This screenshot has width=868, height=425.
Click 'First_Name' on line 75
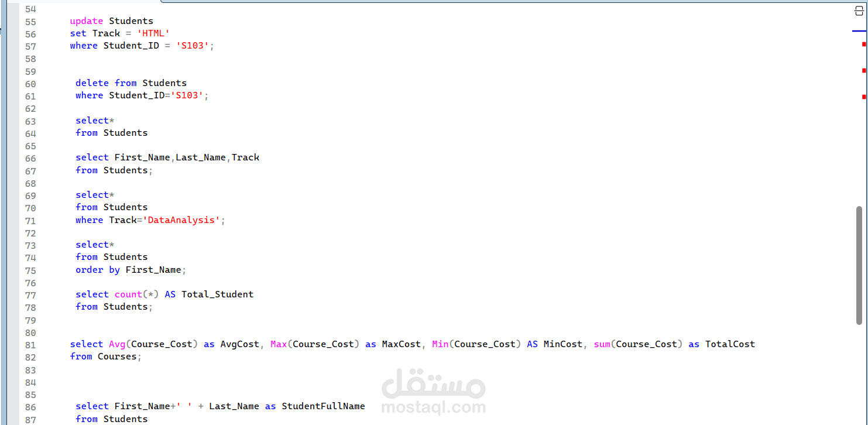pos(153,270)
